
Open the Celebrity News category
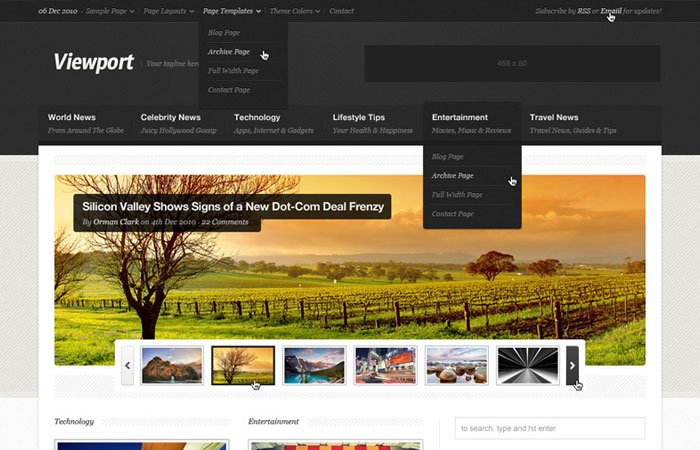[179, 124]
